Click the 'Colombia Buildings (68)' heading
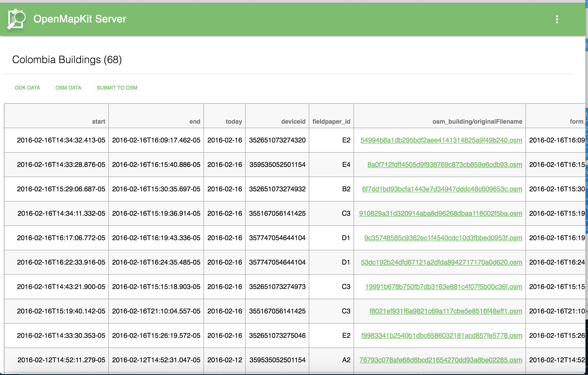Screen dimensions: 588x375 pyautogui.click(x=67, y=60)
